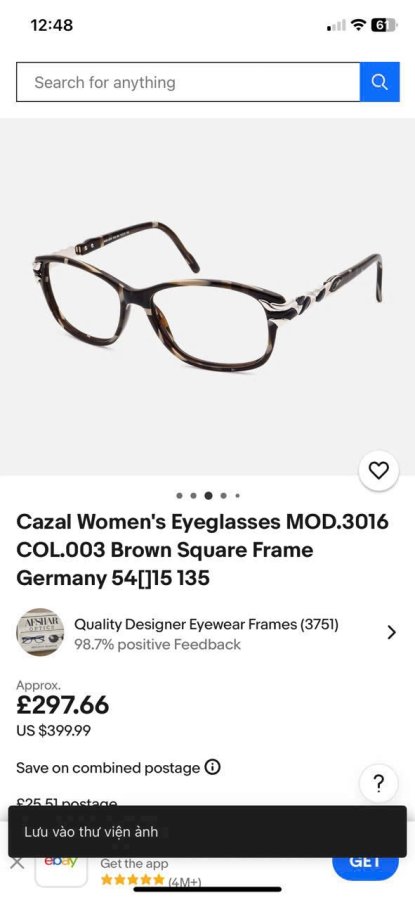Image resolution: width=415 pixels, height=900 pixels.
Task: Tap the battery indicator in status bar
Action: (384, 25)
